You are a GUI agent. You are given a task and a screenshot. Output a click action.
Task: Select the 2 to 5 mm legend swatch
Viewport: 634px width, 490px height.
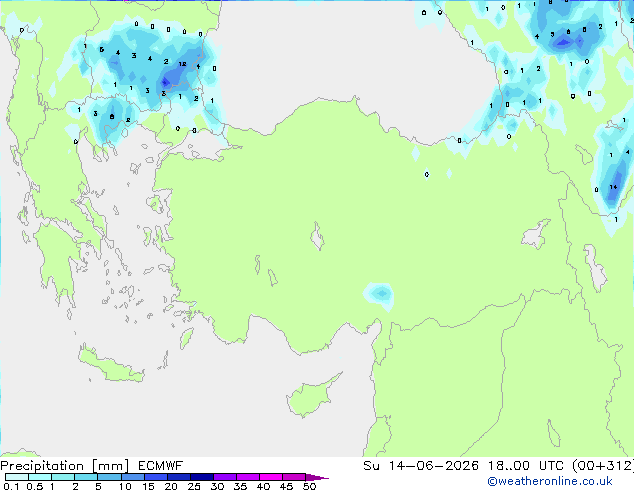[x=86, y=477]
